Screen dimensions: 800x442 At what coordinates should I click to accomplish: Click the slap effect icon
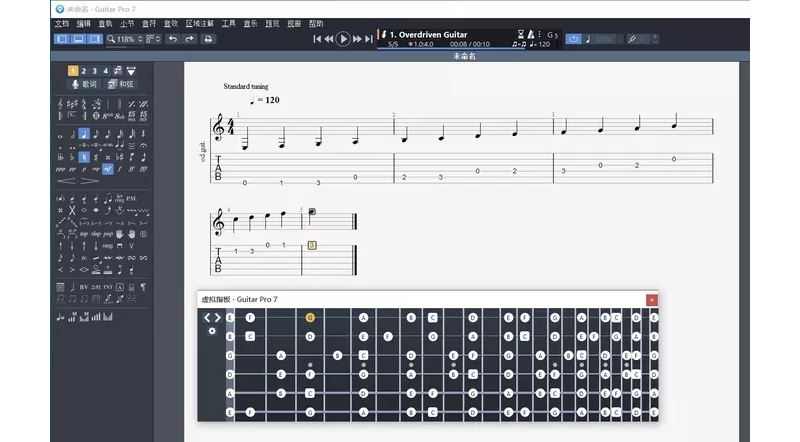coord(96,234)
